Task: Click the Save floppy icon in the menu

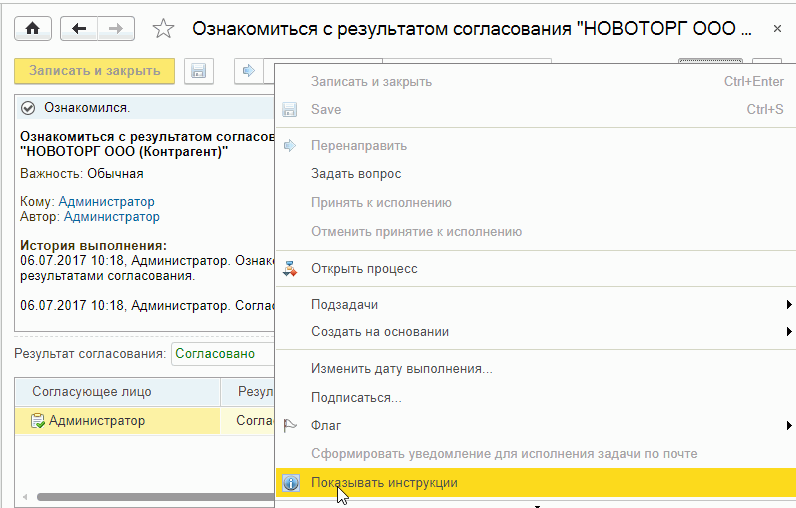Action: [x=289, y=110]
